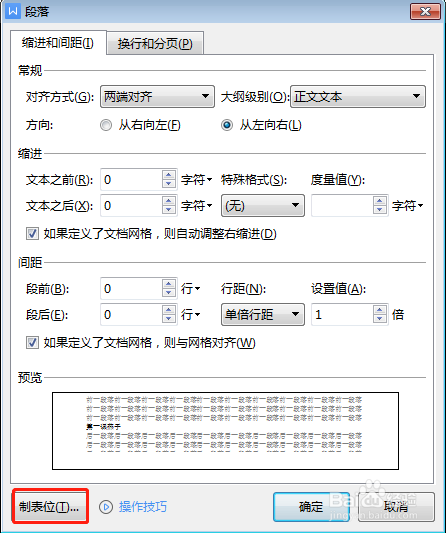Select the 从左向右 radio button
The width and height of the screenshot is (446, 533).
click(227, 125)
